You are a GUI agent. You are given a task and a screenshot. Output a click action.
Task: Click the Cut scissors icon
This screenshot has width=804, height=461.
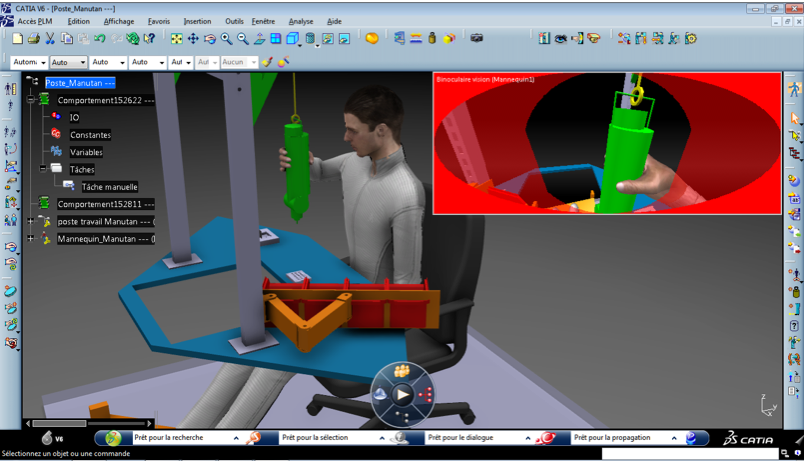pyautogui.click(x=50, y=39)
